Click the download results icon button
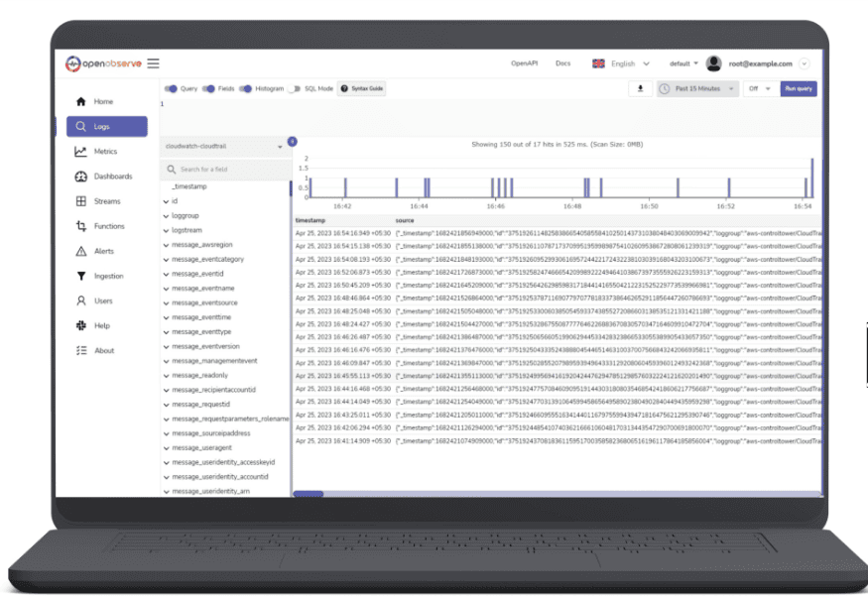The width and height of the screenshot is (868, 599). 641,88
